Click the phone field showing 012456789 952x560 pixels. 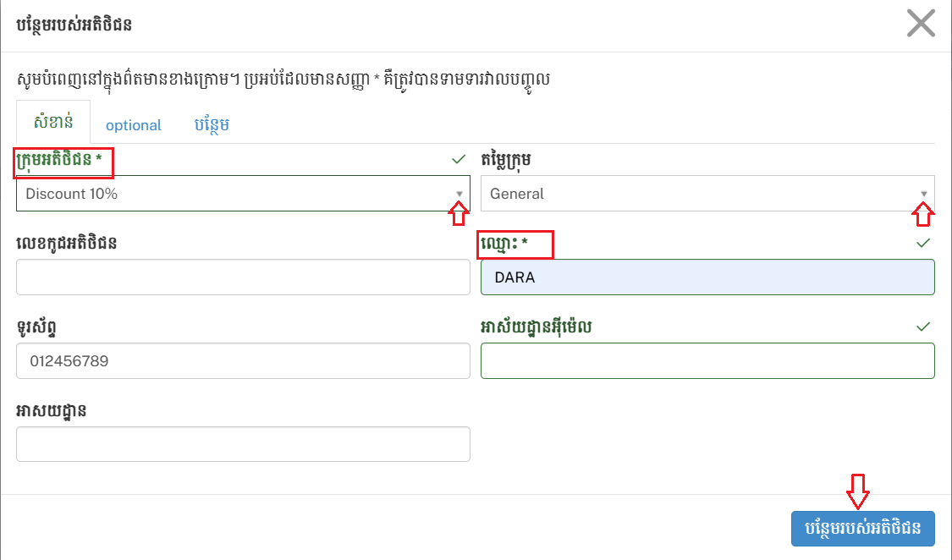(x=243, y=361)
